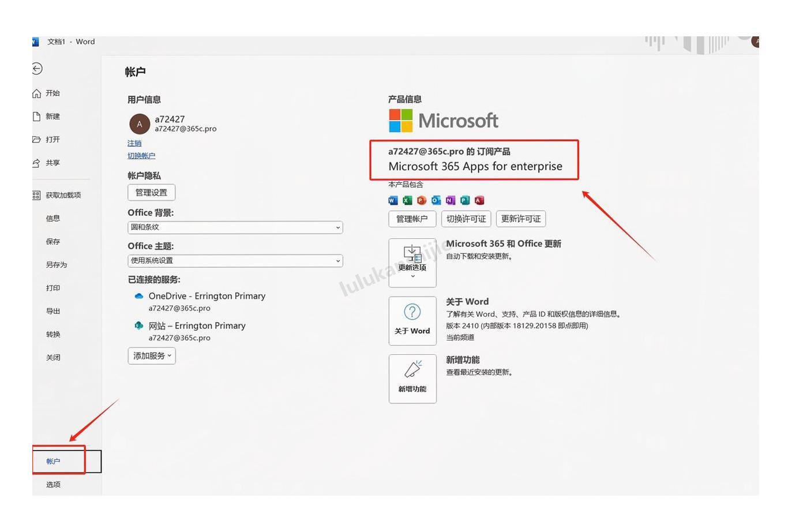
Task: Click the 管理设置 button
Action: pyautogui.click(x=151, y=193)
